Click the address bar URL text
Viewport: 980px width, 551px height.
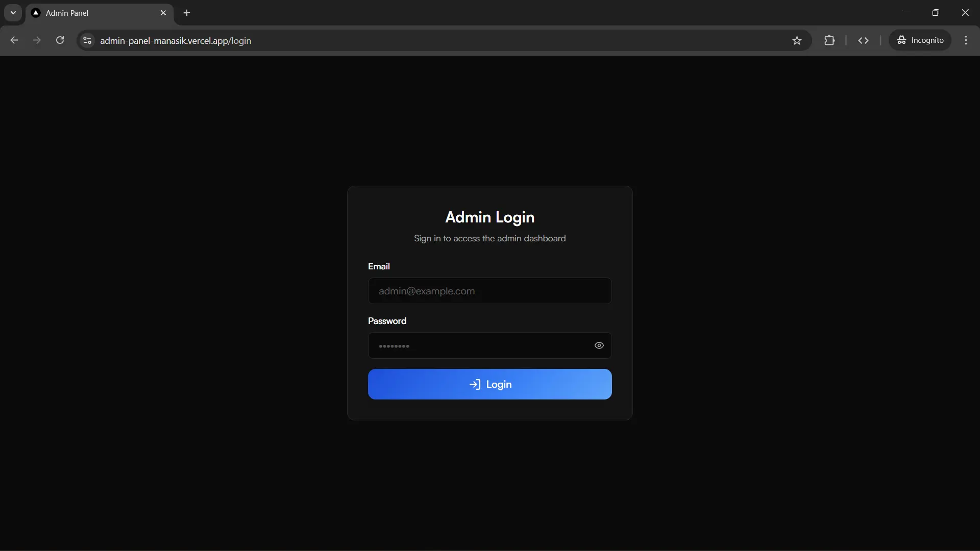176,41
